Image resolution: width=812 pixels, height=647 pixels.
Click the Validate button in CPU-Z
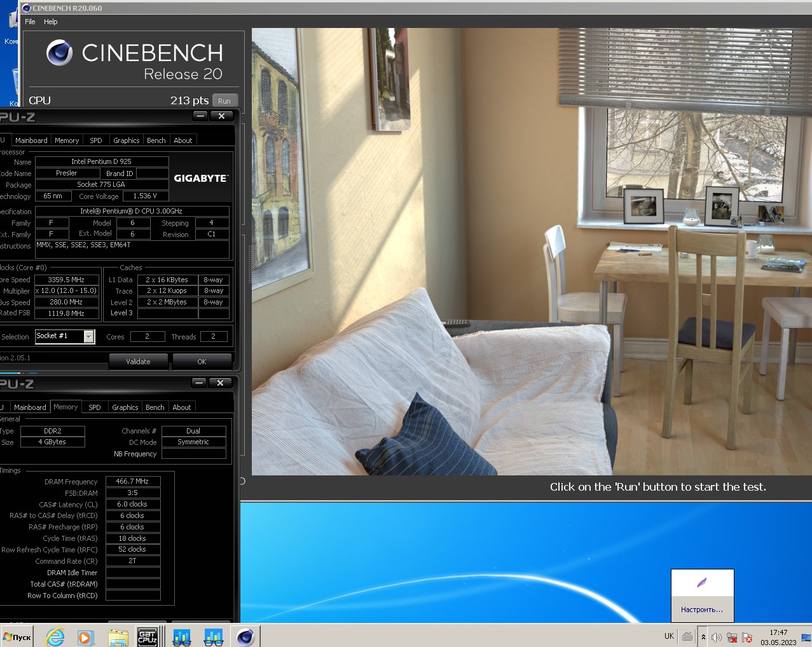point(138,362)
